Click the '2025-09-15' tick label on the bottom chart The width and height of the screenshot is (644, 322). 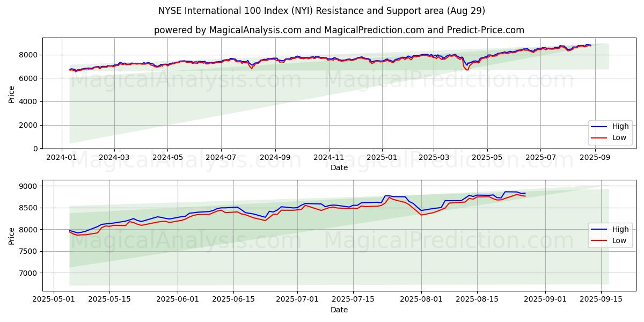[x=601, y=300]
